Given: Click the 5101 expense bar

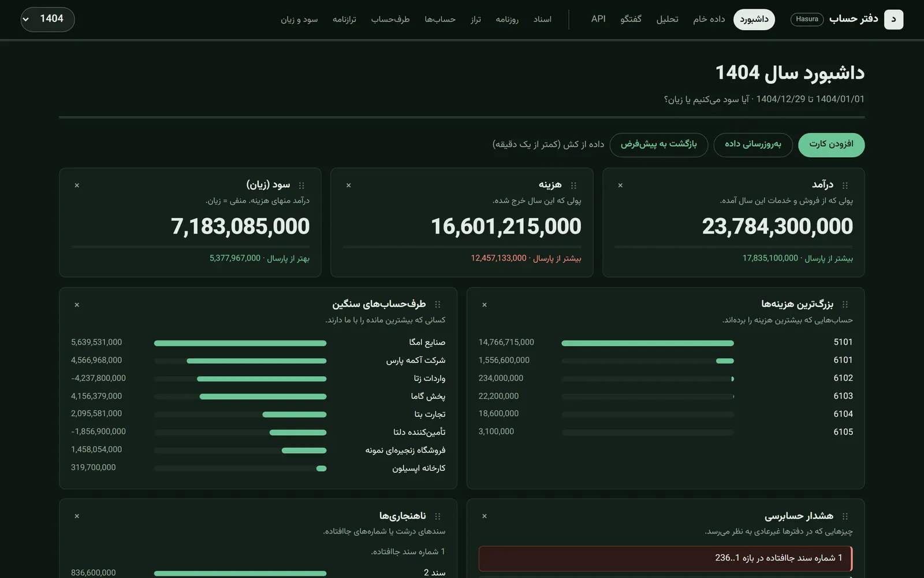Looking at the screenshot, I should click(x=647, y=343).
